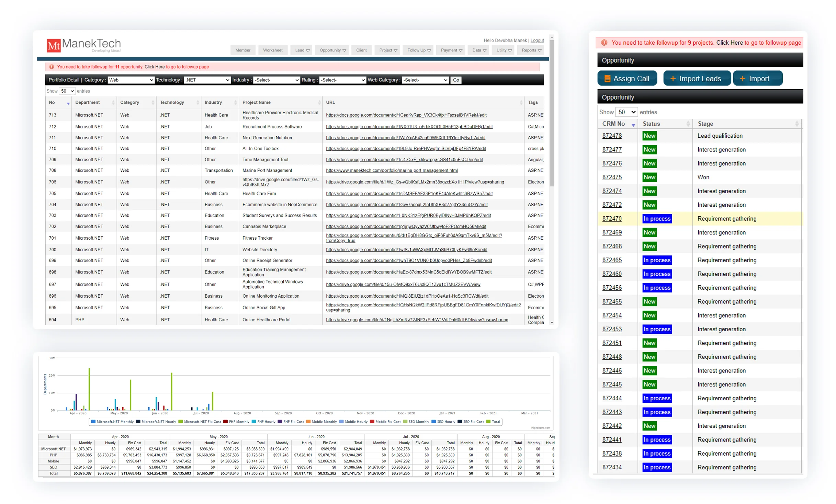Open the Reports menu
Image resolution: width=836 pixels, height=504 pixels.
coord(531,50)
